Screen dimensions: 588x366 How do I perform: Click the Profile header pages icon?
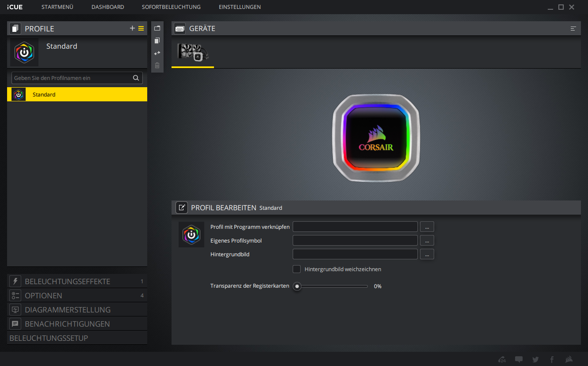click(x=15, y=28)
